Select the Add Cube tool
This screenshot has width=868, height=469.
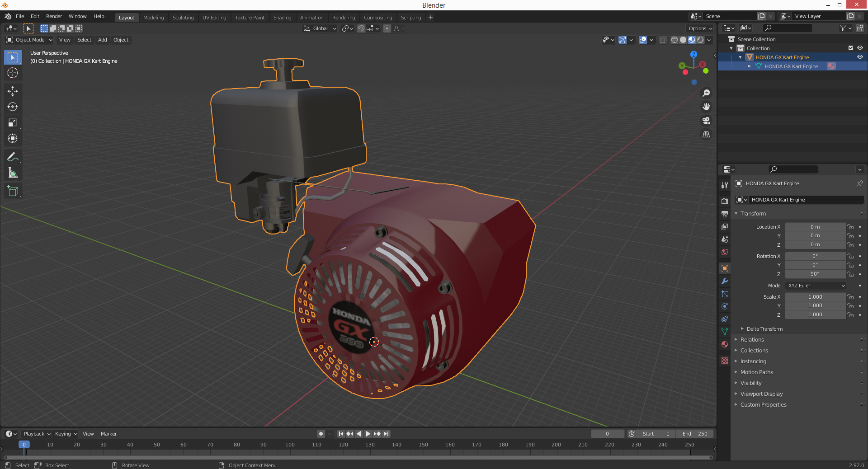pyautogui.click(x=13, y=191)
